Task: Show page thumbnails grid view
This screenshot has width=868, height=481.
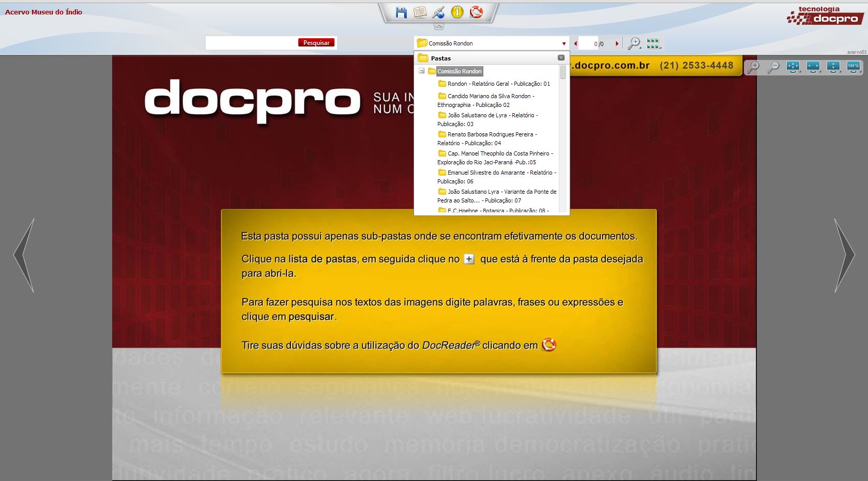Action: [653, 44]
